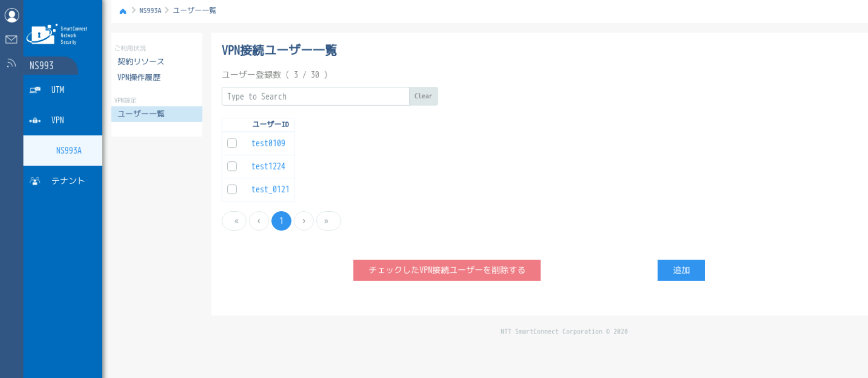
Task: Click チェックしたVPN接続ユーザーを削除する button
Action: point(447,270)
